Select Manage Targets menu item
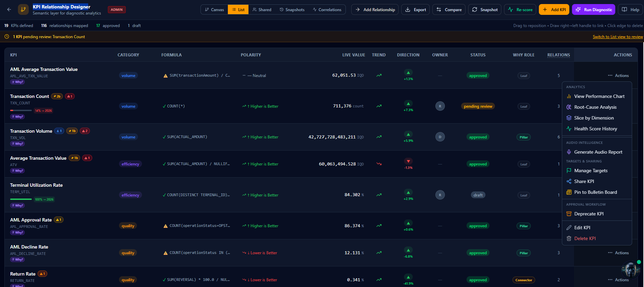This screenshot has width=644, height=287. click(x=597, y=171)
